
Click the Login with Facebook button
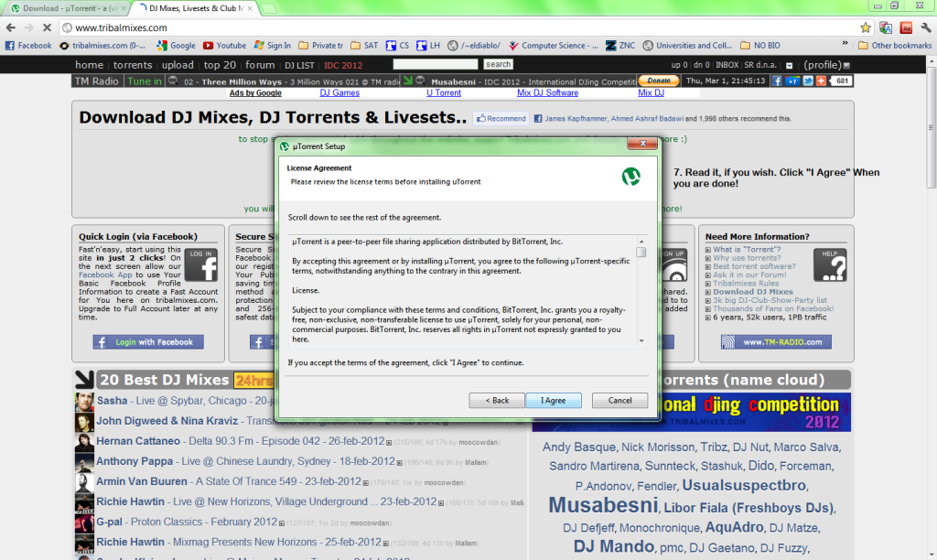coord(148,342)
